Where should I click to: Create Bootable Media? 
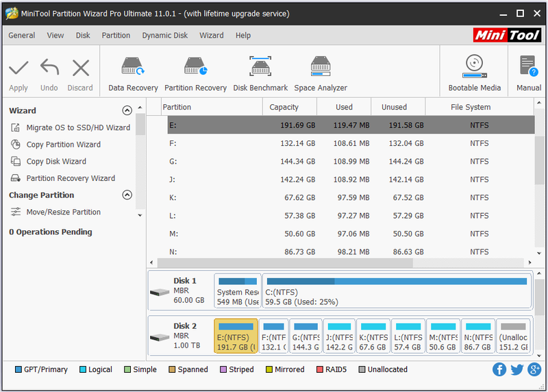point(474,74)
